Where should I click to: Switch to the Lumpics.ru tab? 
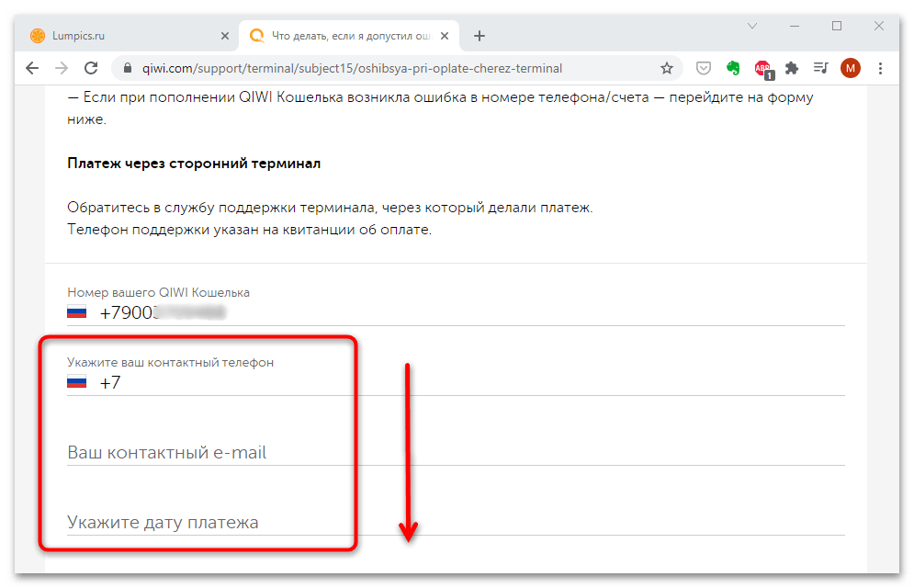click(x=119, y=36)
